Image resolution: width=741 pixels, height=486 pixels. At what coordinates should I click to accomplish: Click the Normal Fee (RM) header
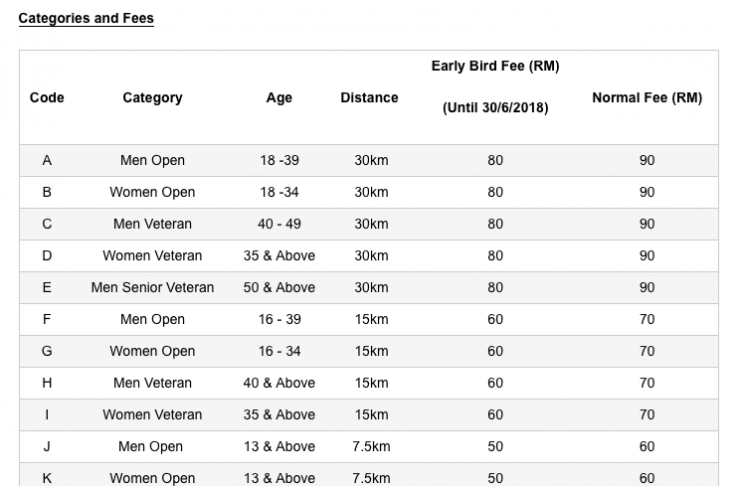tap(647, 98)
